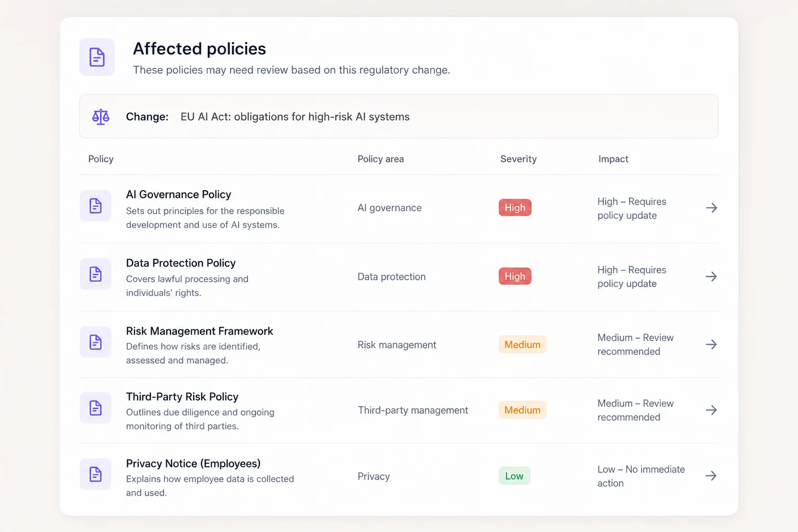
Task: Open Third-Party Risk Policy via its arrow
Action: tap(711, 410)
